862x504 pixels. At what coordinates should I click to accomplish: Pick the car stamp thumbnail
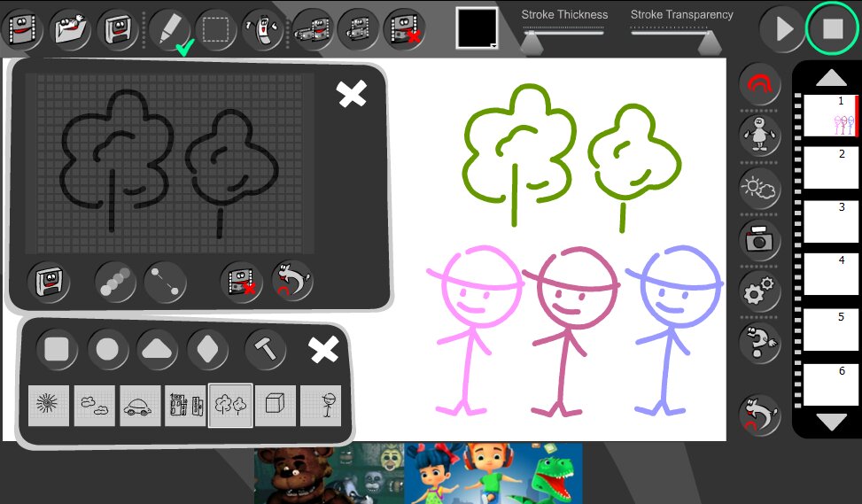[141, 406]
